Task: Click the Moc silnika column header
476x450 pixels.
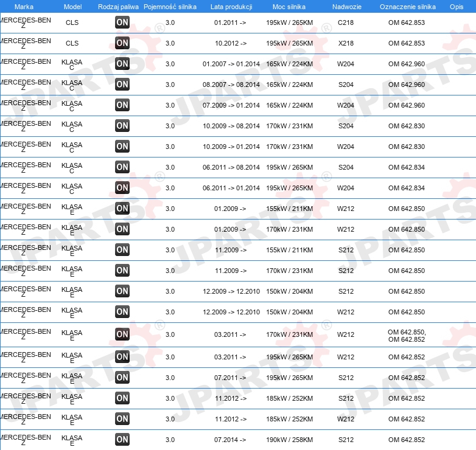Action: coord(289,7)
